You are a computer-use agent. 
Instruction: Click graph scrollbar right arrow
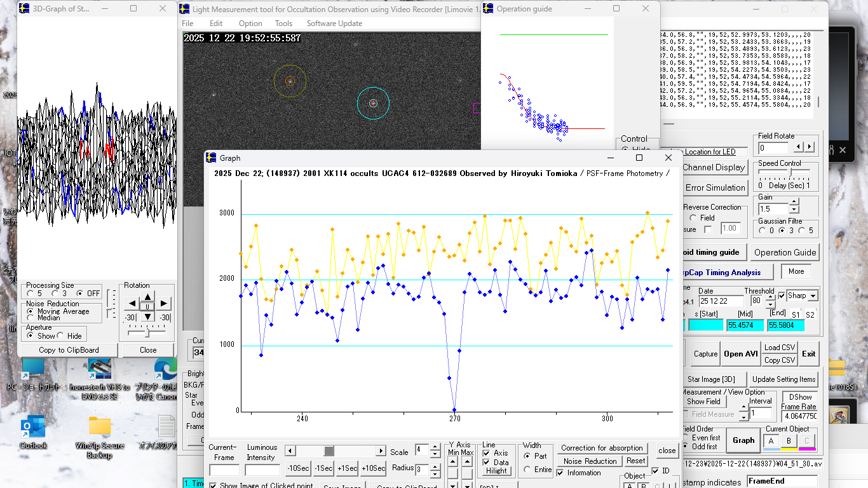(x=381, y=451)
